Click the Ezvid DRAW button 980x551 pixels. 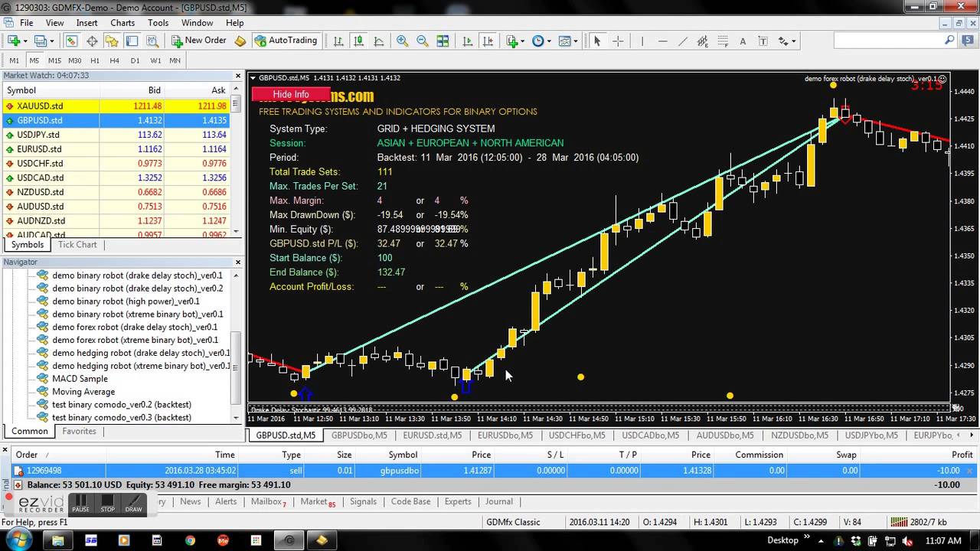coord(133,504)
